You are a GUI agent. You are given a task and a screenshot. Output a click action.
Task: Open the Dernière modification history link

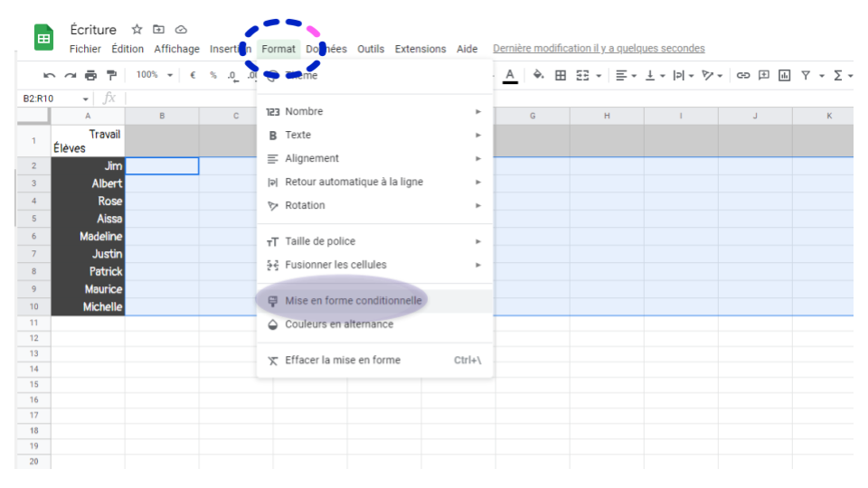coord(599,49)
